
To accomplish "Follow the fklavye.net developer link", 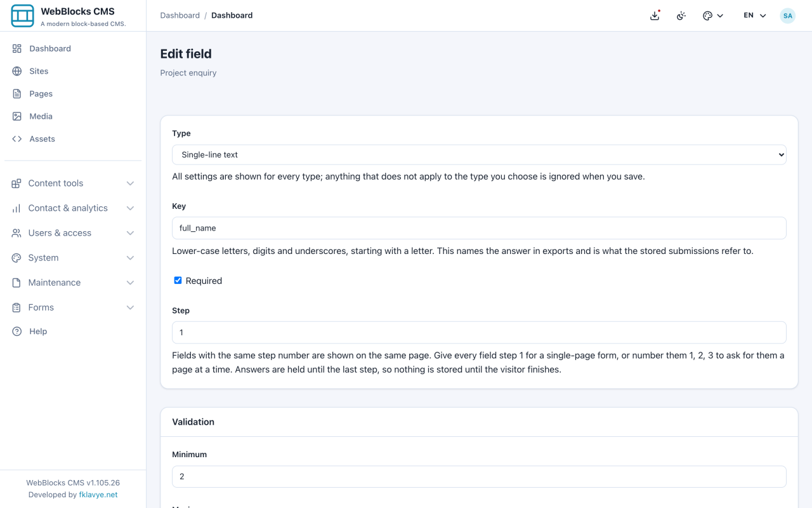I will tap(98, 495).
